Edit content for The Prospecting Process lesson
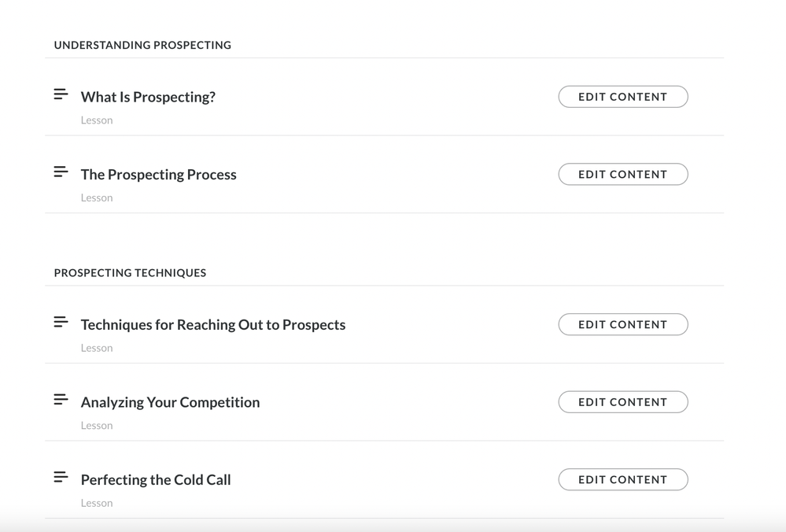This screenshot has width=786, height=532. (x=622, y=174)
